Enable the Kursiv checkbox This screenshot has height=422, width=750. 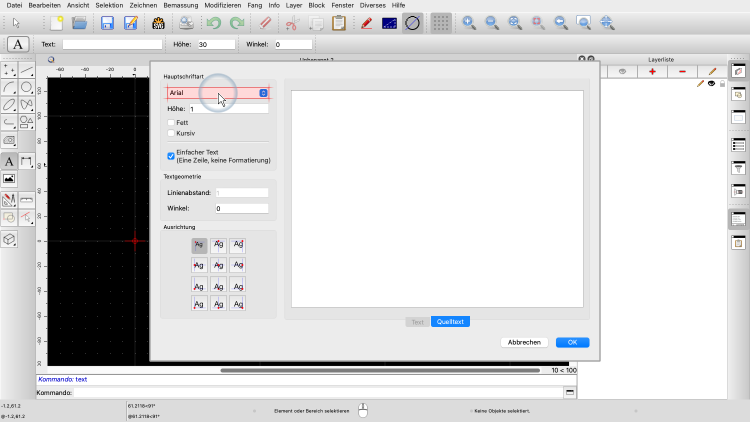pyautogui.click(x=171, y=132)
